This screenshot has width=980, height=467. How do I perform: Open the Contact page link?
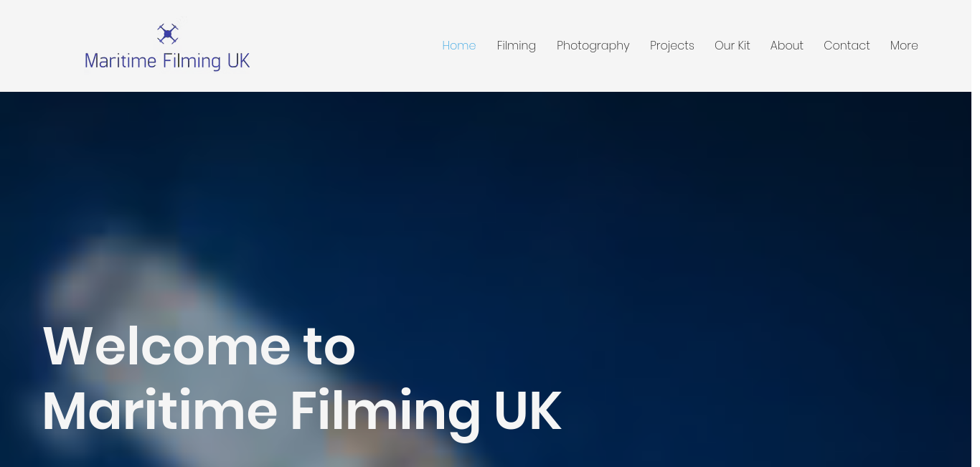pyautogui.click(x=847, y=45)
